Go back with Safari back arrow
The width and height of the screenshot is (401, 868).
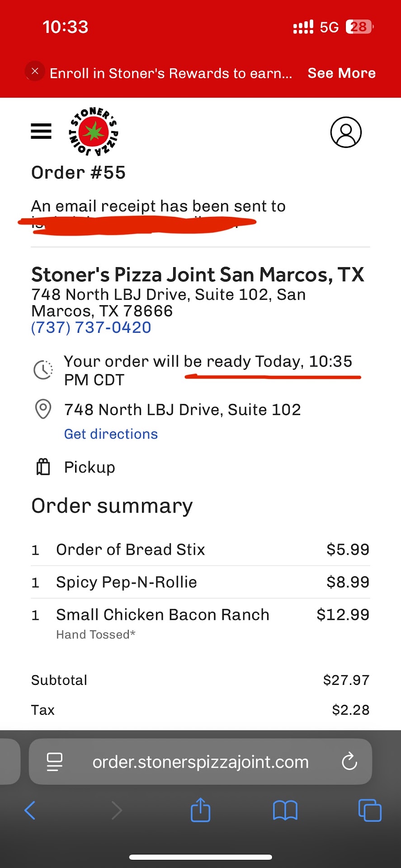30,810
